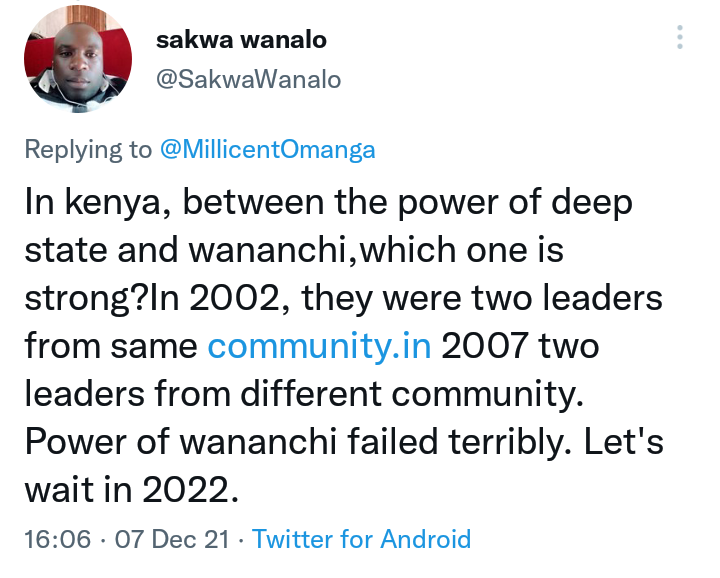
Task: Click "state and wananchi,which one is" line
Action: point(294,250)
